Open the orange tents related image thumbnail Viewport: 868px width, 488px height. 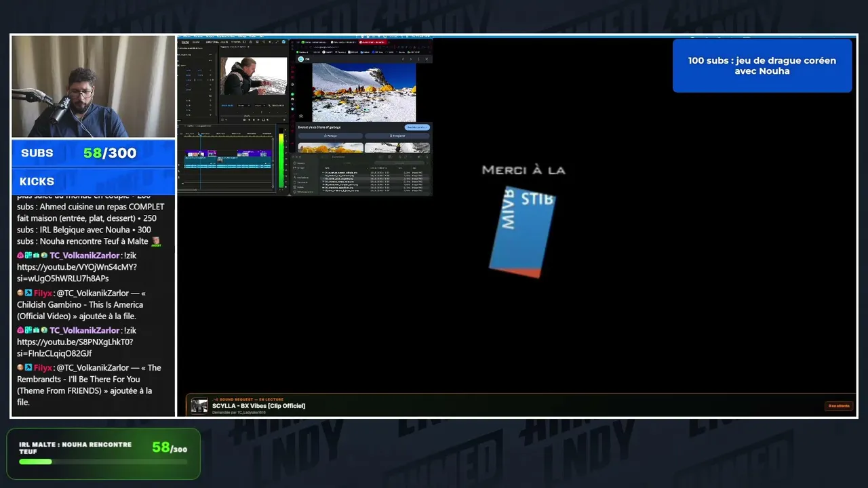[331, 147]
